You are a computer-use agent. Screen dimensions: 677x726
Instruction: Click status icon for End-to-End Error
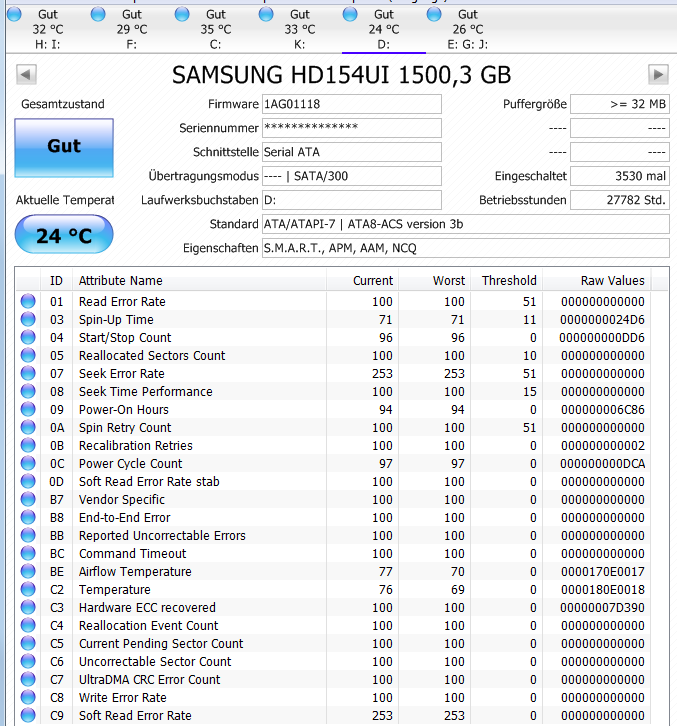(x=28, y=517)
